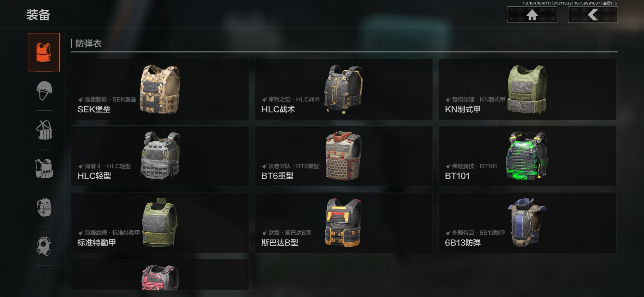Select the HLC轻型 armor card
This screenshot has height=297, width=644.
160,156
